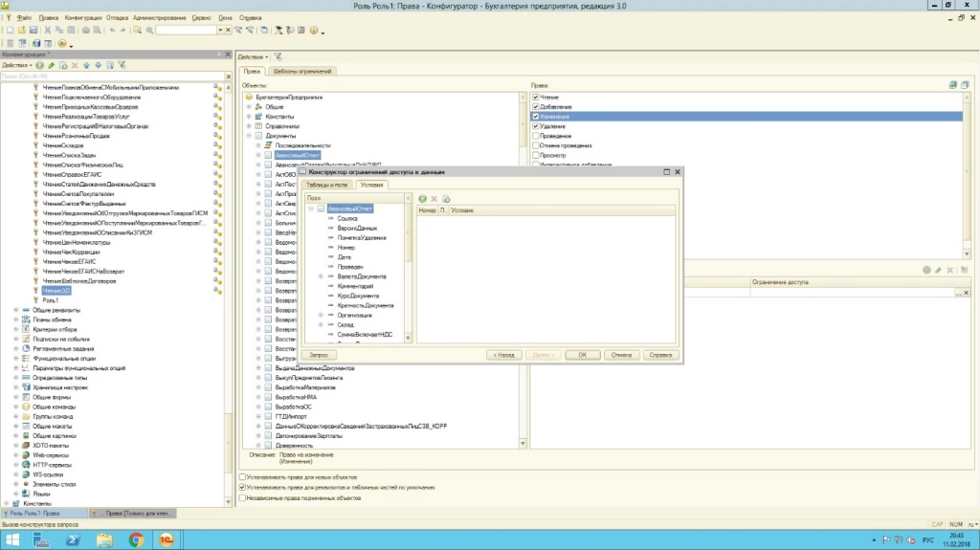Select the Комментарий field in the fields tree
980x550 pixels.
pos(354,286)
